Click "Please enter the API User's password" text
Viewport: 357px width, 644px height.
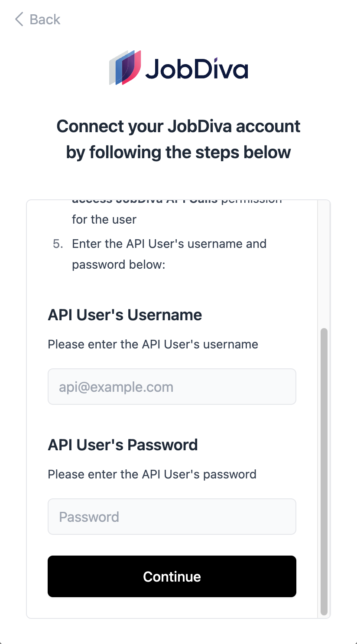[152, 475]
